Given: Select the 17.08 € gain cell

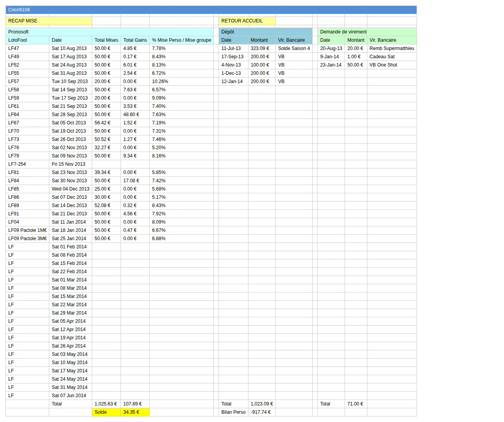Looking at the screenshot, I should (135, 181).
